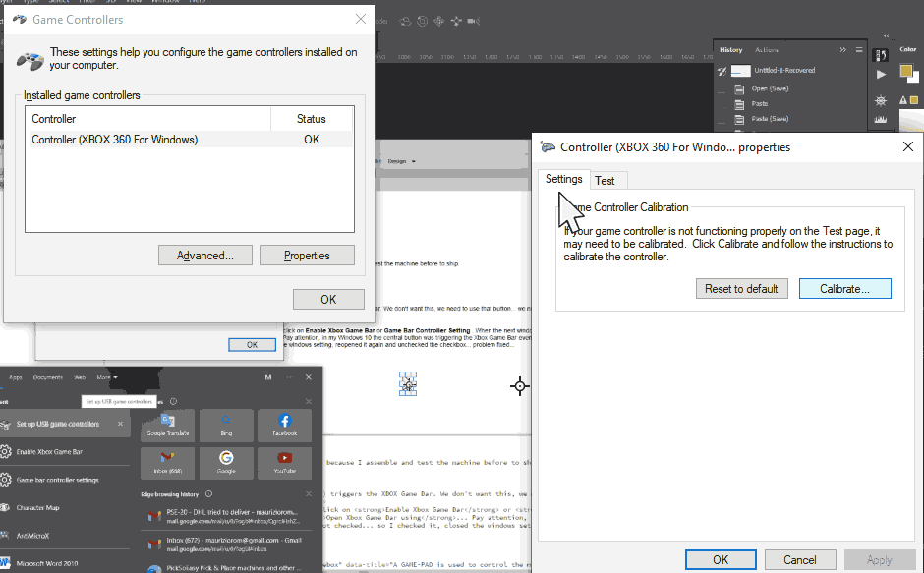Select Controller (XBOX 360 For Windows) row
The image size is (924, 573).
pyautogui.click(x=115, y=140)
